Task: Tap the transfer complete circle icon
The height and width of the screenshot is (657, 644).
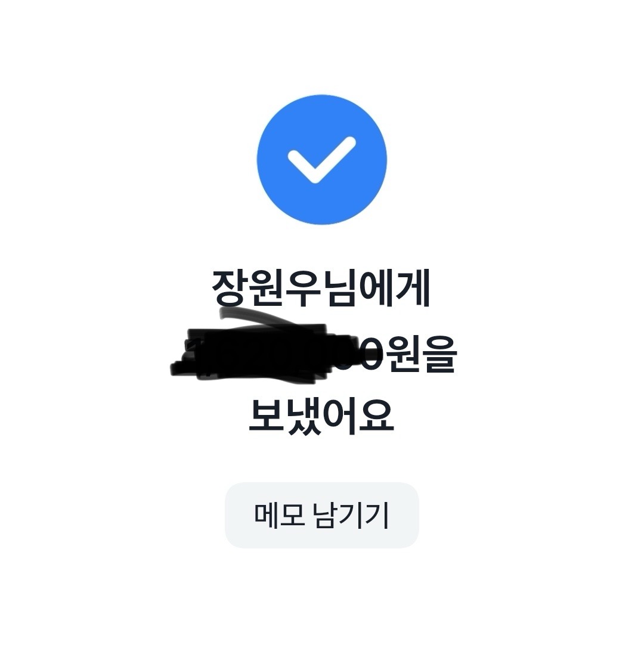Action: (322, 160)
